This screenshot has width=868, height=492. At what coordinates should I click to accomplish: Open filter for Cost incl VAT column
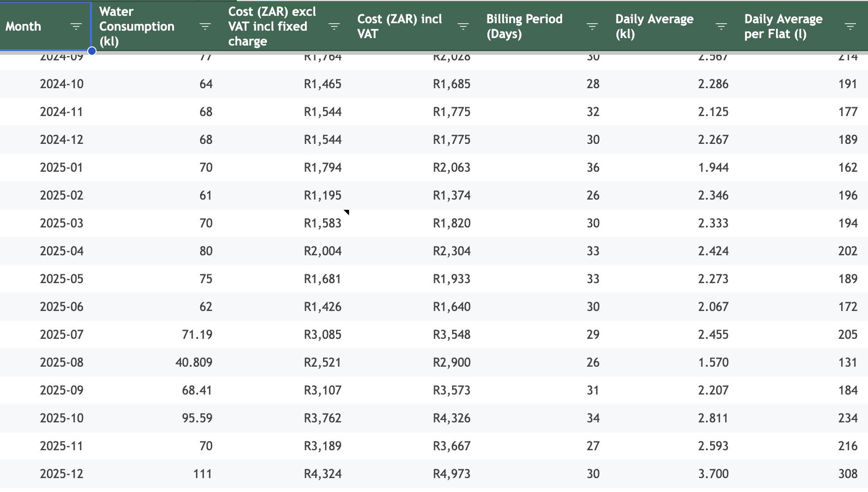tap(463, 26)
